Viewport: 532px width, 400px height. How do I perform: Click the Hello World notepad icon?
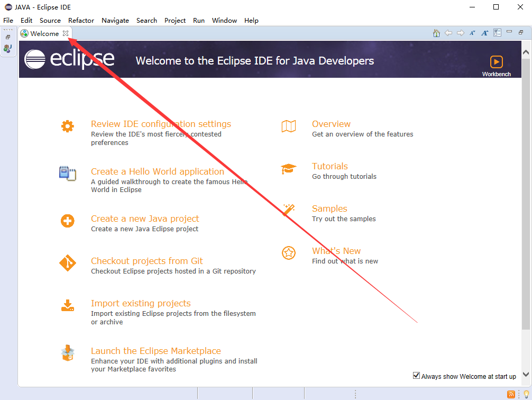[68, 174]
